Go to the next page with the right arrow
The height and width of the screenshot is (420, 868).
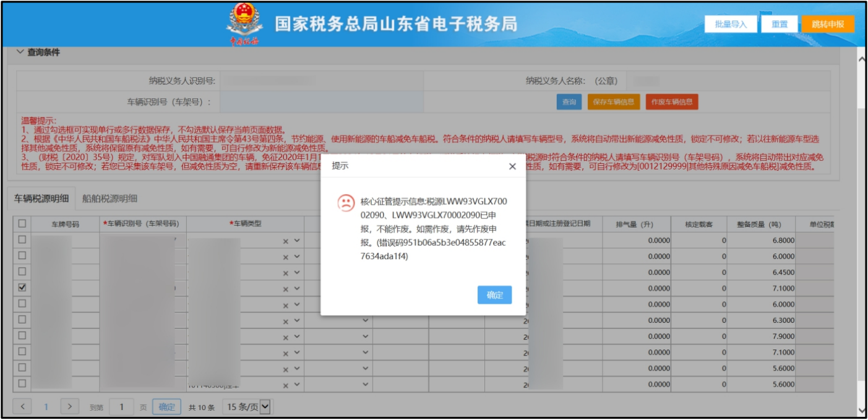69,406
